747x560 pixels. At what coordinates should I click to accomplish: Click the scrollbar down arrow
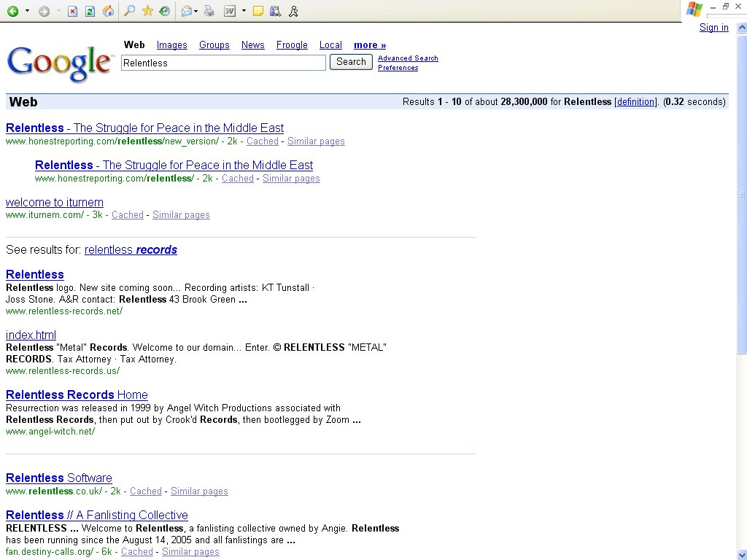[x=742, y=555]
